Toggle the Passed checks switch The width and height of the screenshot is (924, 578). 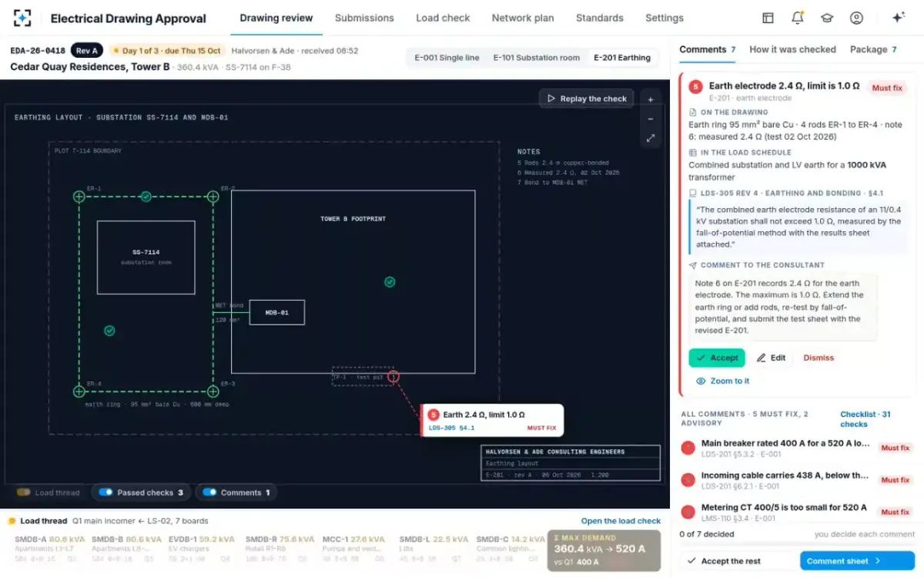105,492
